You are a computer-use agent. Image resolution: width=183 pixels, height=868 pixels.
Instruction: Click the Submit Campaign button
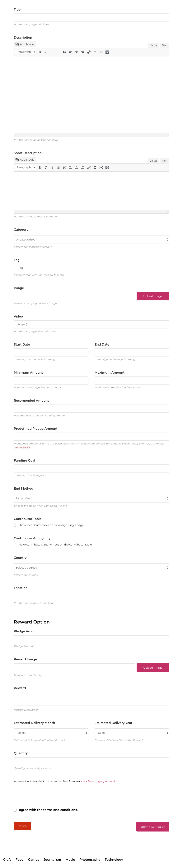click(153, 827)
